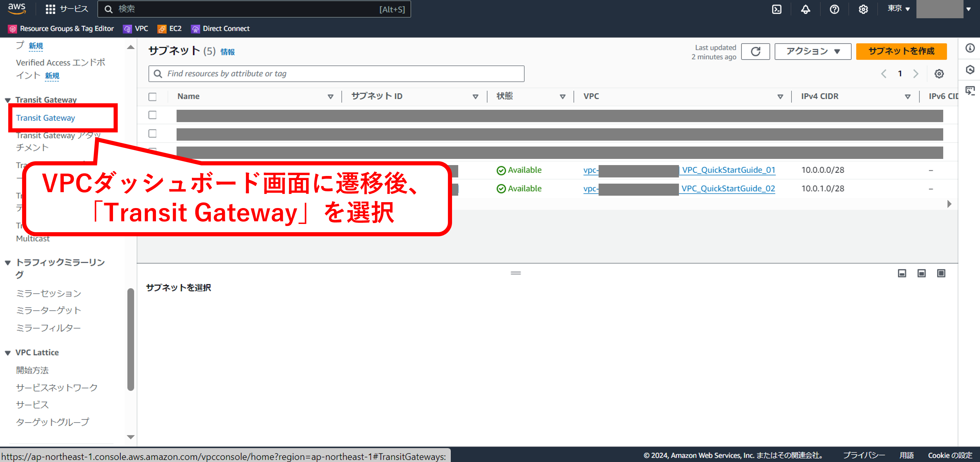Click the Resource Groups & Tag Editor shortcut
The height and width of the screenshot is (462, 980).
[x=61, y=29]
